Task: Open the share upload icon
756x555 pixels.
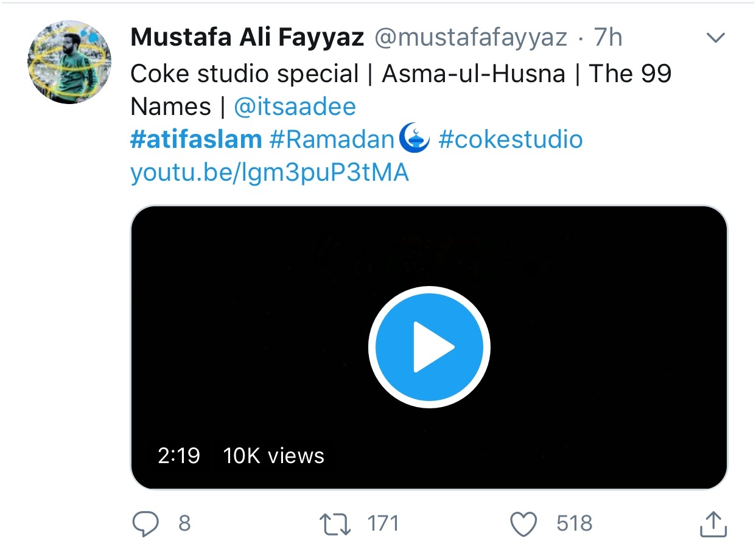Action: click(713, 524)
